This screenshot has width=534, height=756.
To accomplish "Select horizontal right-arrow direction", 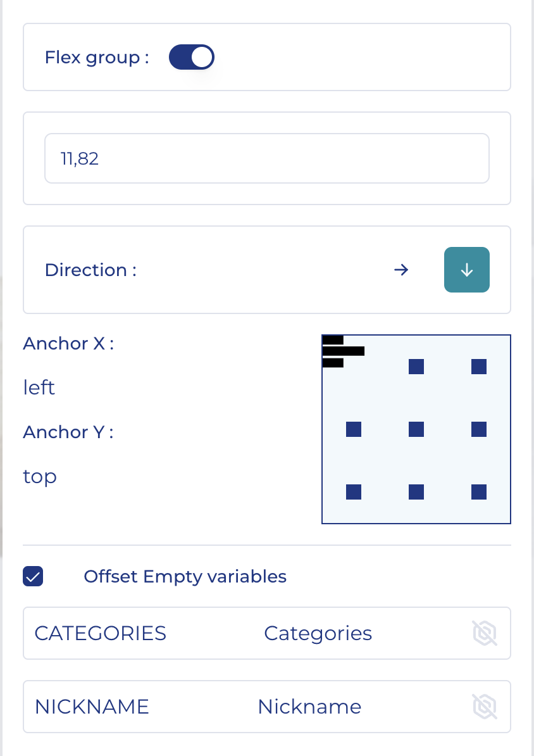I will (x=401, y=270).
